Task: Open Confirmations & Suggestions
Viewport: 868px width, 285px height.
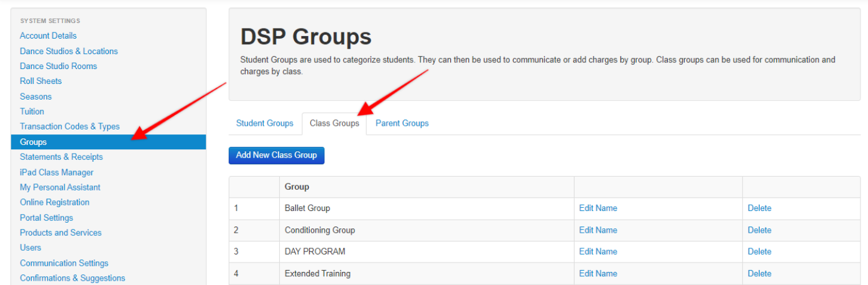Action: [73, 278]
